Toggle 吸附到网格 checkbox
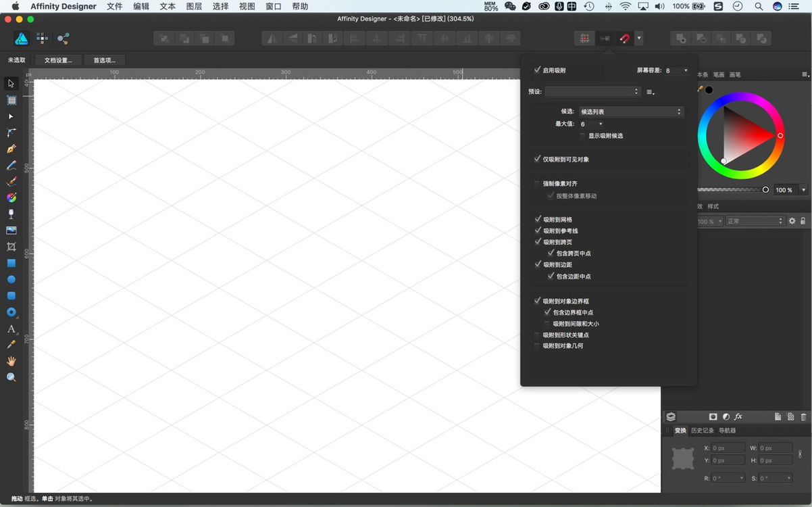Screen dimensions: 812x507 (538, 220)
